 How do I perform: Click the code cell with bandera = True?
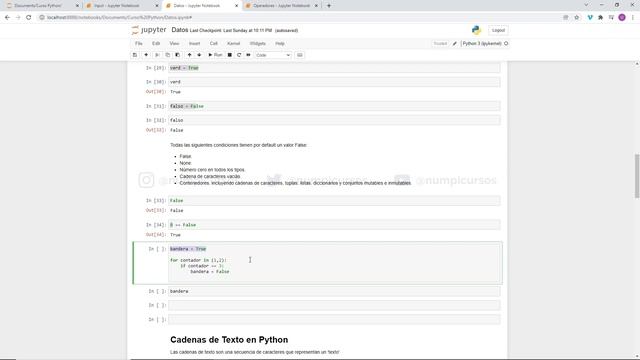click(x=334, y=263)
